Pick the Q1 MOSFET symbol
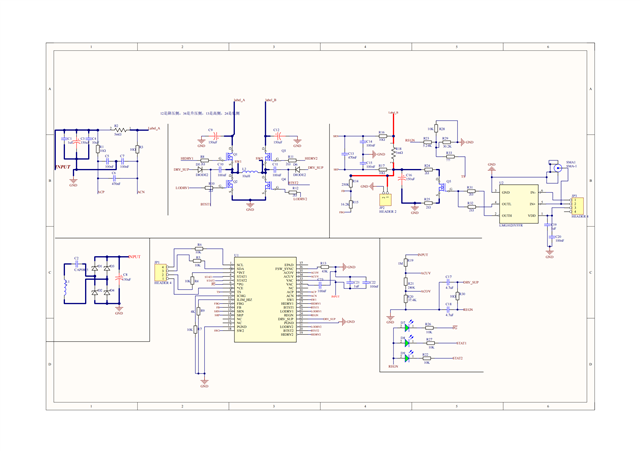Viewport: 640px width, 452px height. [230, 156]
